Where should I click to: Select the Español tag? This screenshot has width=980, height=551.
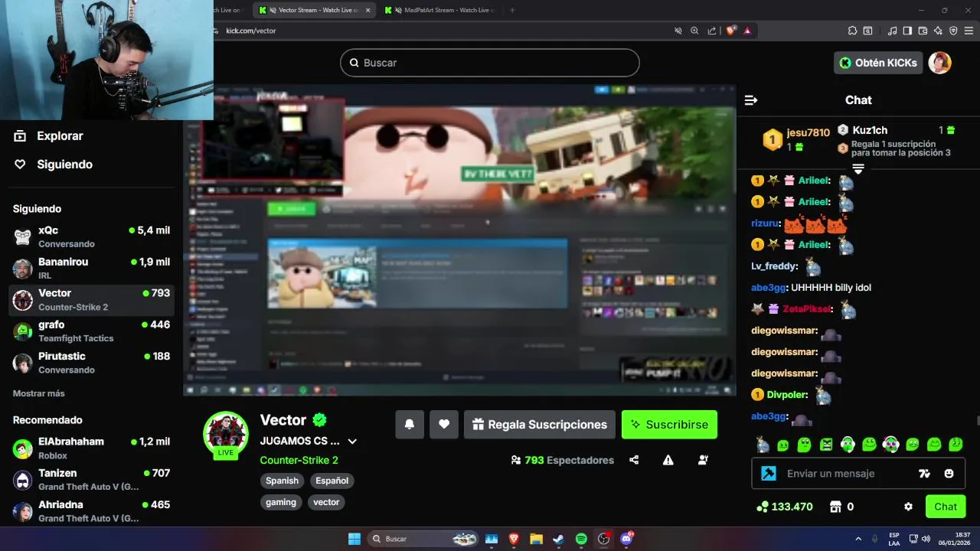(x=332, y=481)
